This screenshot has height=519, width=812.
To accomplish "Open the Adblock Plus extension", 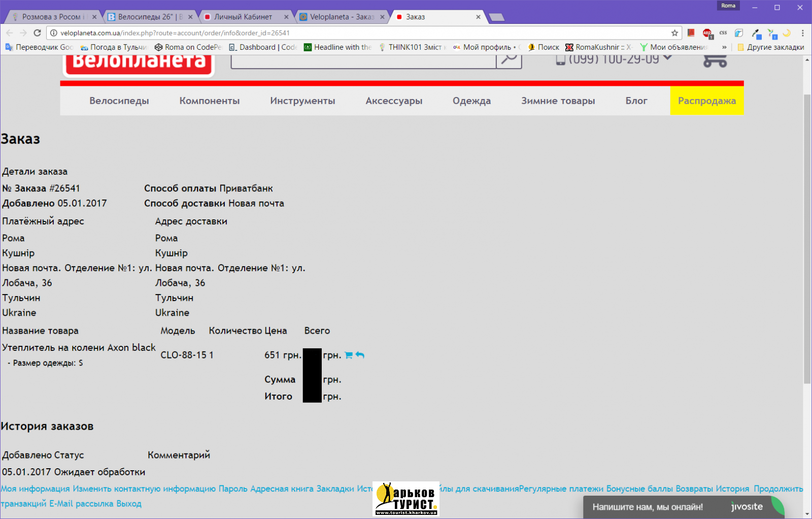I will tap(707, 33).
